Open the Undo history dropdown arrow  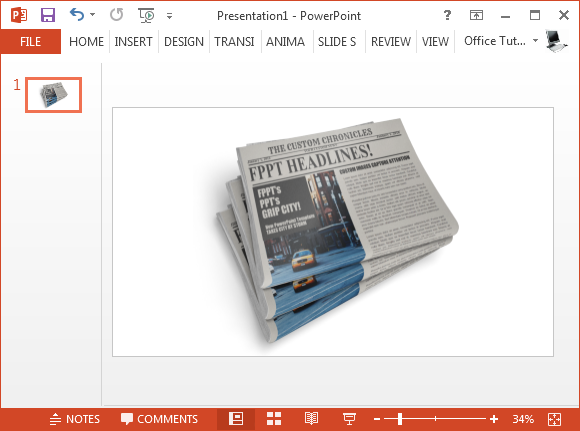(x=92, y=15)
